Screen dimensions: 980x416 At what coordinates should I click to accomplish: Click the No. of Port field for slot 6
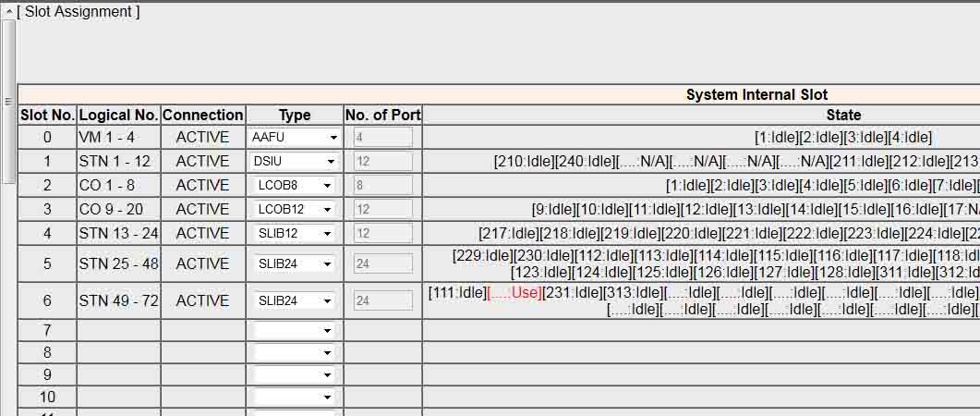[382, 300]
